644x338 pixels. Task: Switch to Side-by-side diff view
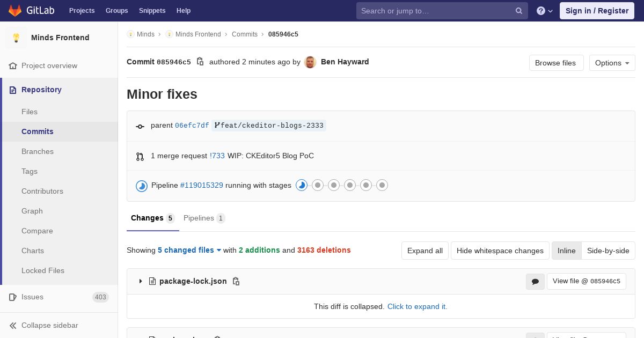coord(608,251)
